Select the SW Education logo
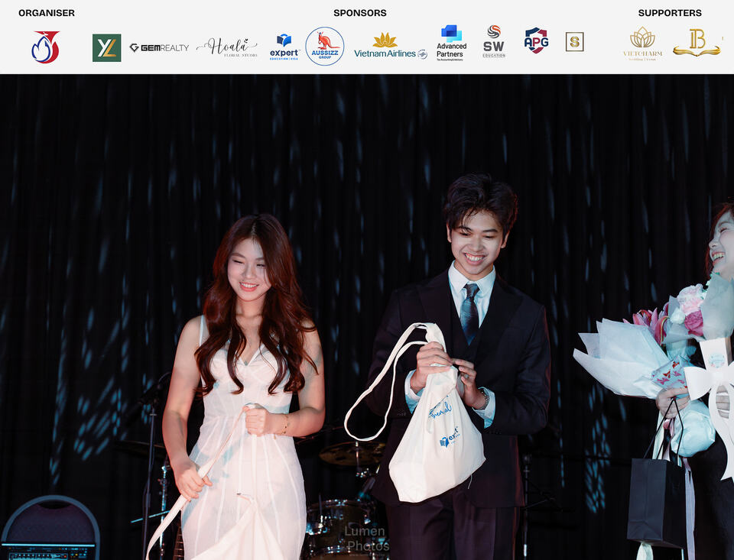The height and width of the screenshot is (560, 734). click(x=494, y=42)
